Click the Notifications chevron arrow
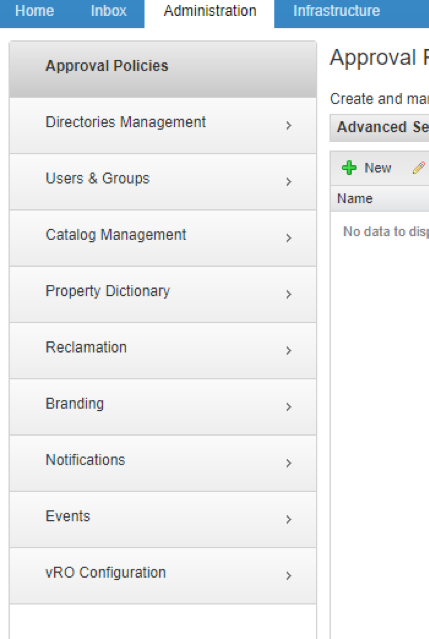The height and width of the screenshot is (639, 429). 289,463
